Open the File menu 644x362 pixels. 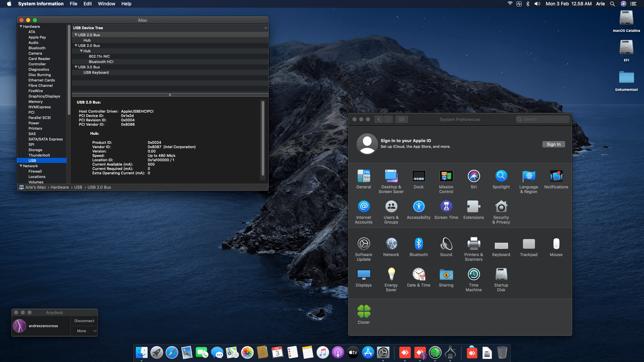(x=73, y=4)
